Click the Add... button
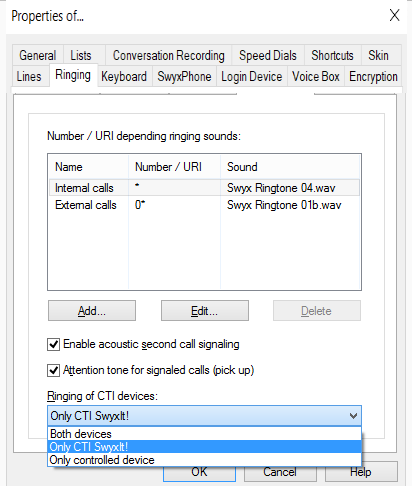Image resolution: width=412 pixels, height=486 pixels. tap(92, 311)
